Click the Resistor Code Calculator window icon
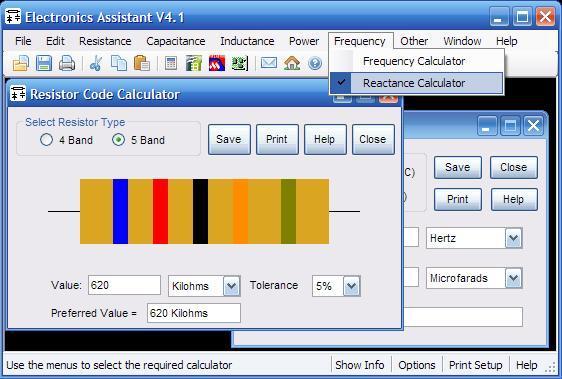This screenshot has height=379, width=562. click(x=18, y=94)
